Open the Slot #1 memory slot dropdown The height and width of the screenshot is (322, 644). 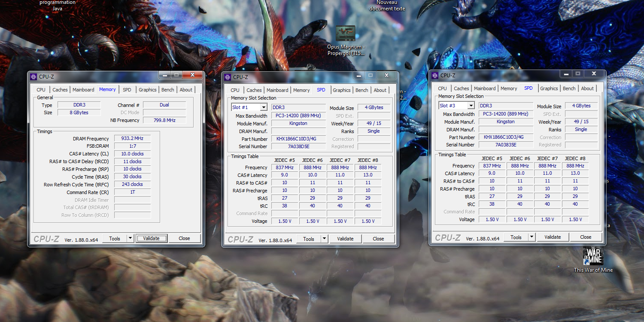pyautogui.click(x=264, y=107)
